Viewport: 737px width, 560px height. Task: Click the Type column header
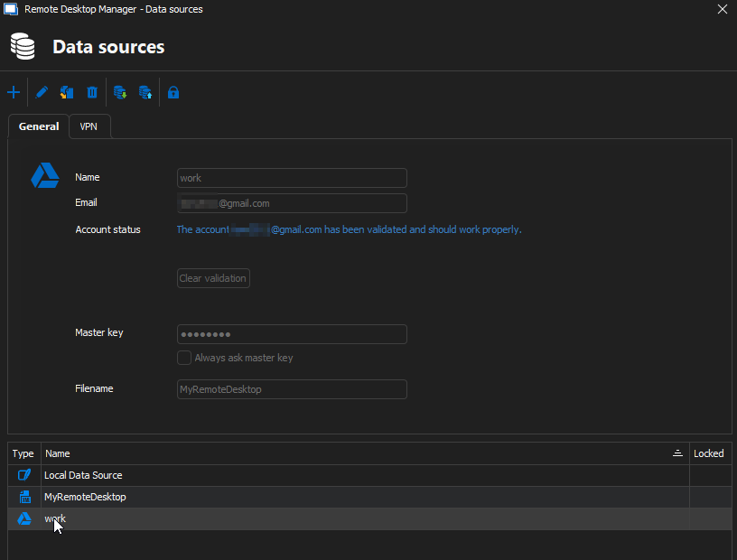click(23, 453)
